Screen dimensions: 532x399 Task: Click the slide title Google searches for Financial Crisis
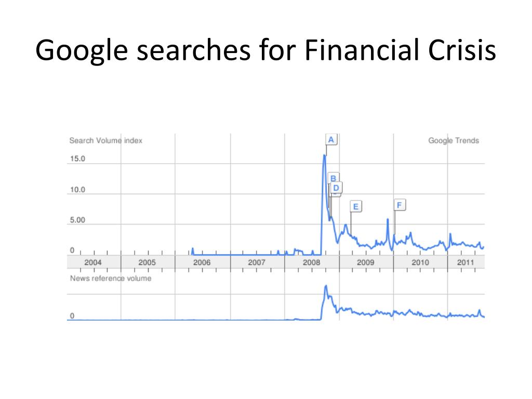click(265, 50)
